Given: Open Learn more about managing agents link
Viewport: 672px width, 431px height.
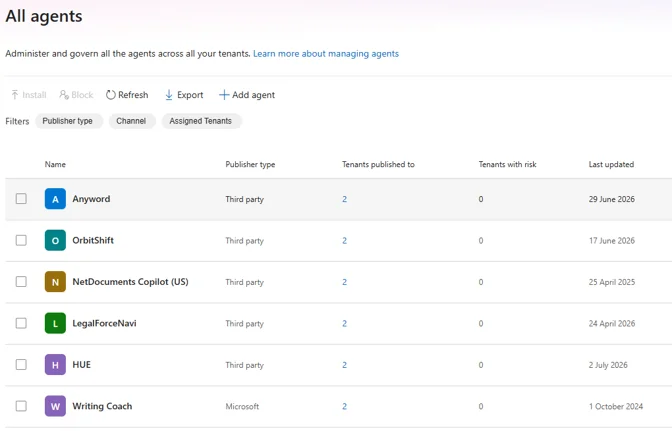Looking at the screenshot, I should tap(326, 54).
